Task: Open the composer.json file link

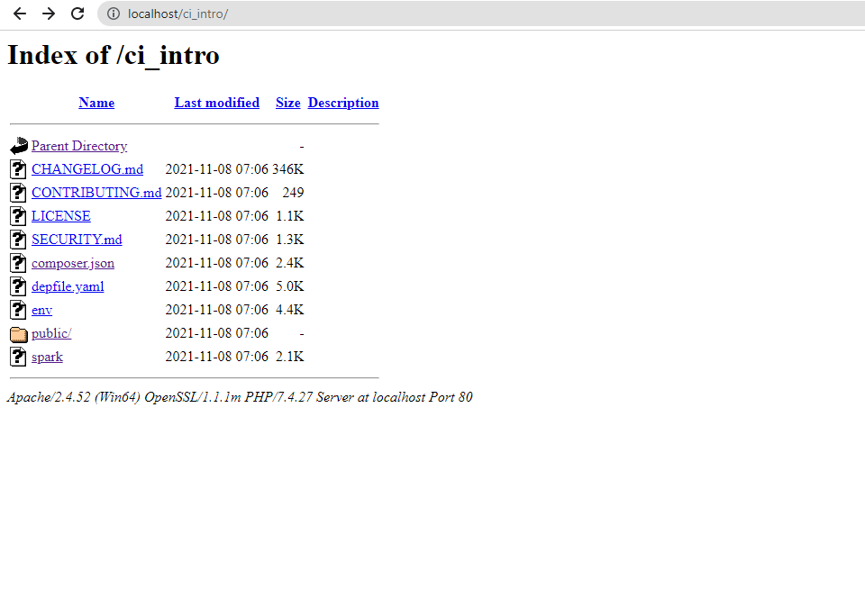Action: point(73,264)
